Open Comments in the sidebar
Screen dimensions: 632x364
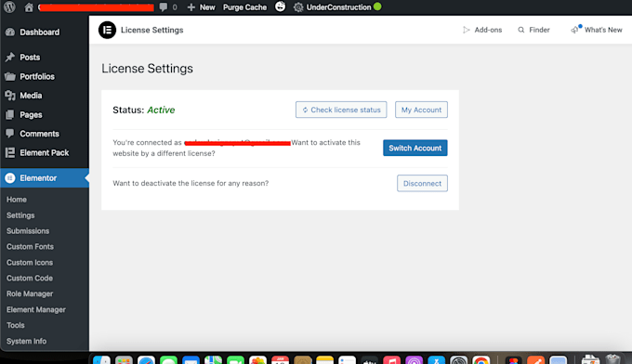click(x=45, y=134)
